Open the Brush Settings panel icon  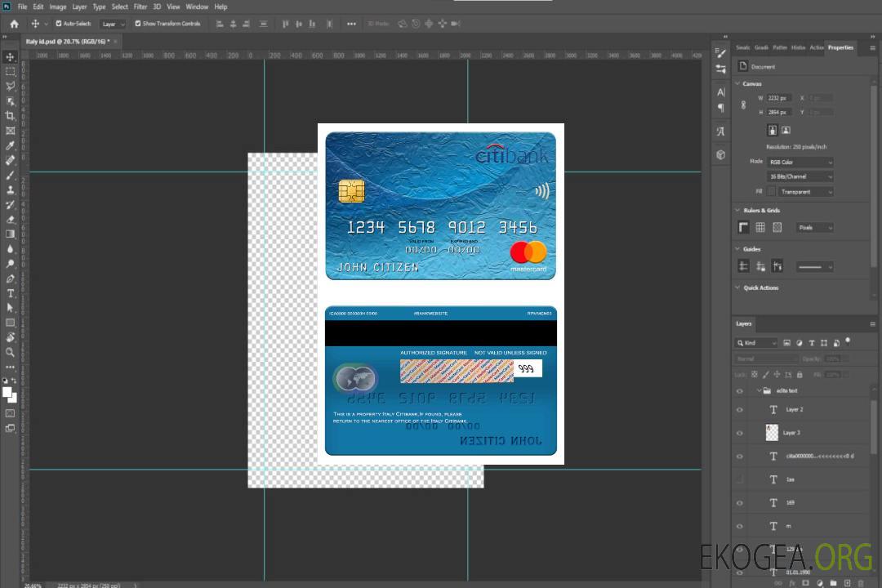coord(720,53)
